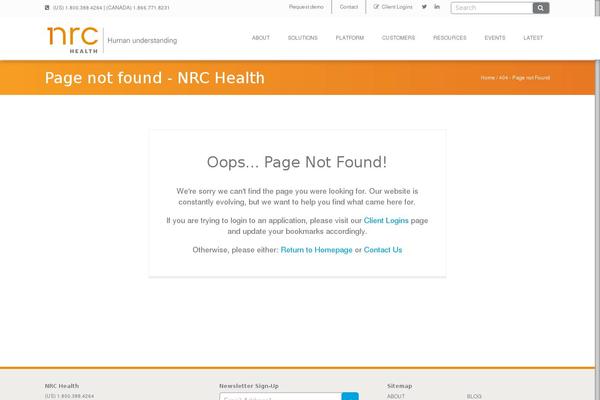Open the EVENTS menu

[x=495, y=38]
